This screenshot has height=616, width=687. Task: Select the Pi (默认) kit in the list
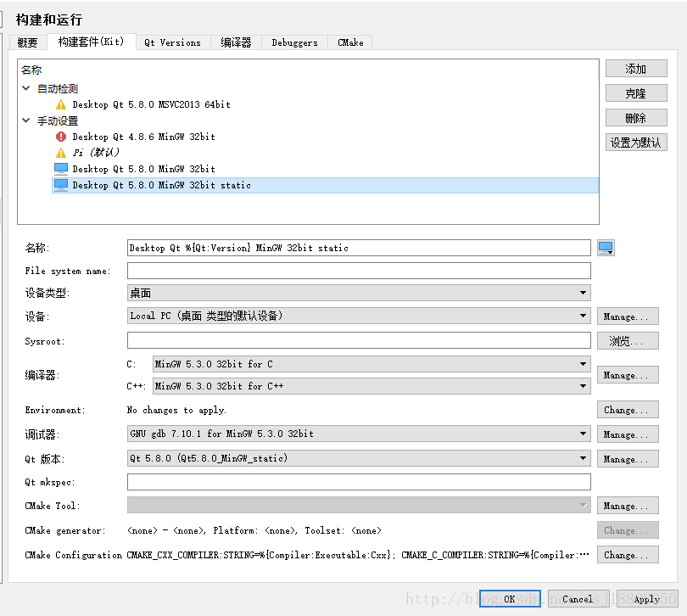[x=96, y=153]
